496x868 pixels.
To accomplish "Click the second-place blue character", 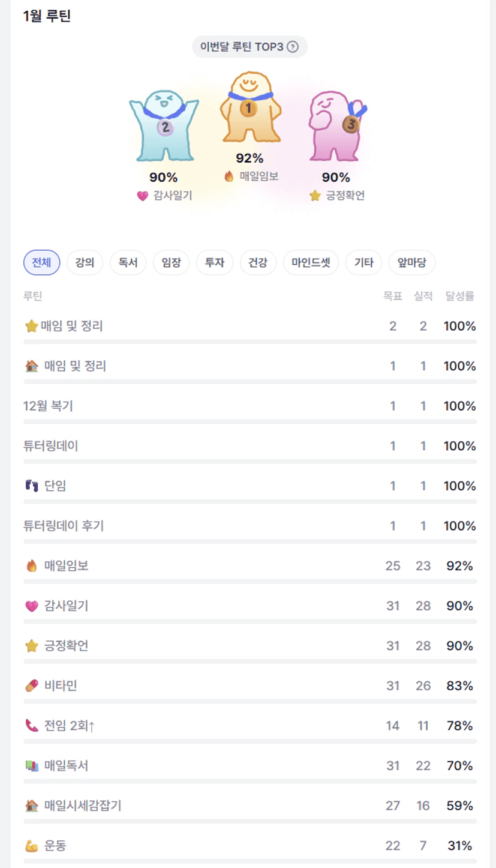I will (x=164, y=125).
